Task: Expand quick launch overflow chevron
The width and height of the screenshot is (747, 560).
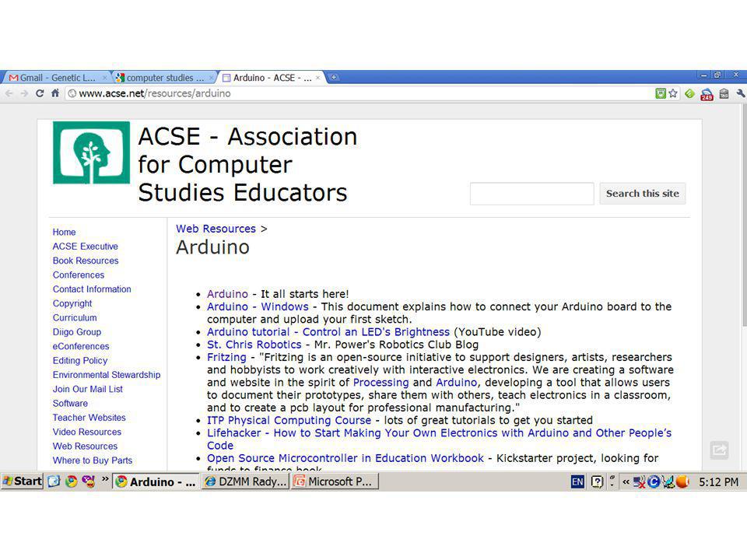Action: pyautogui.click(x=105, y=478)
